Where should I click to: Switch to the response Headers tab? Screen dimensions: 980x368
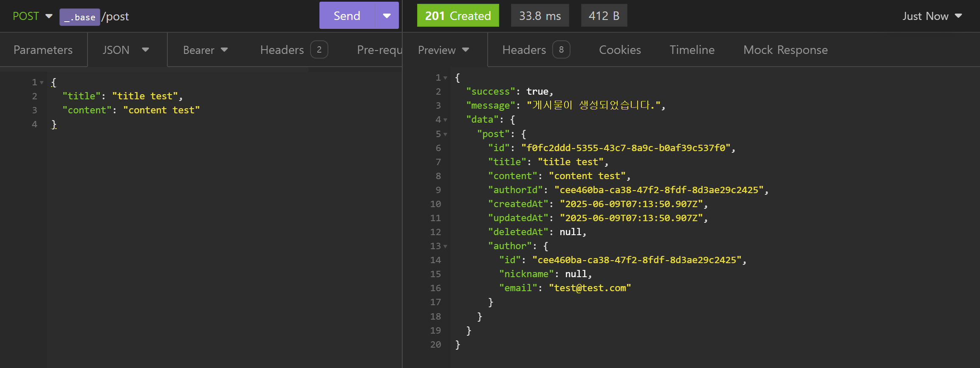coord(536,50)
